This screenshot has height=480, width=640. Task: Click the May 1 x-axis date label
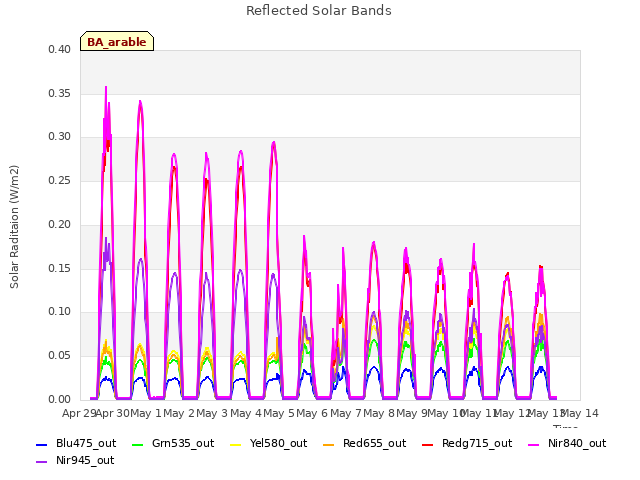pyautogui.click(x=147, y=414)
